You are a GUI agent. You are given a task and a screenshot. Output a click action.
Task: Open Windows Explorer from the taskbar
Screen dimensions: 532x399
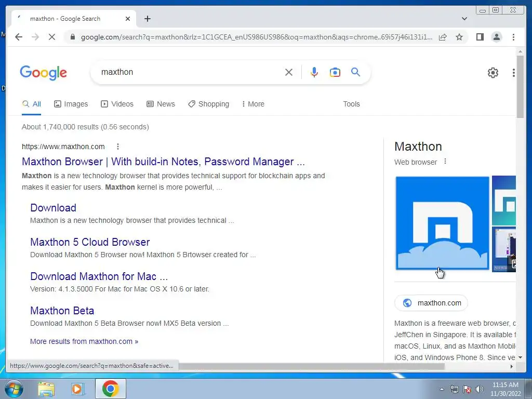click(x=46, y=389)
